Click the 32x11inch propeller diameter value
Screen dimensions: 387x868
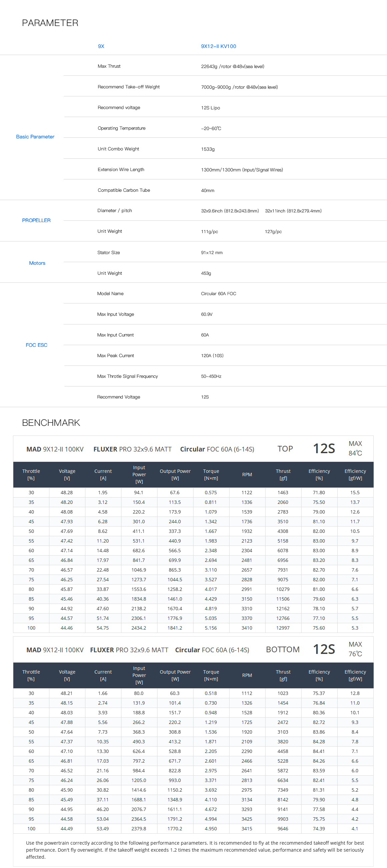point(293,211)
